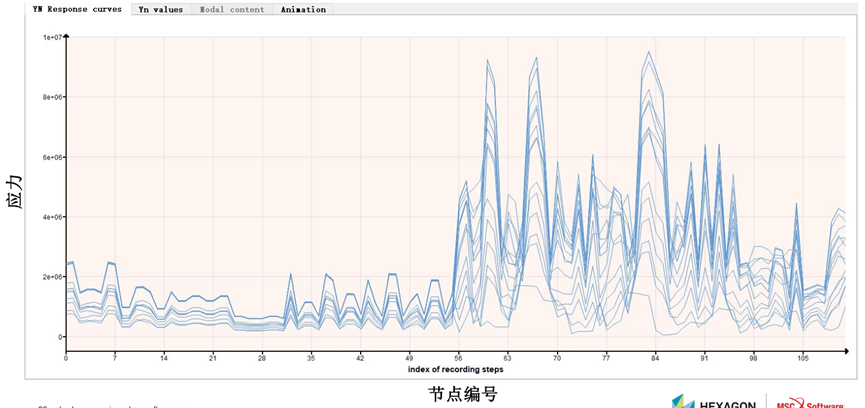Switch to the YN Response curves tab
Image resolution: width=865 pixels, height=408 pixels.
click(77, 9)
